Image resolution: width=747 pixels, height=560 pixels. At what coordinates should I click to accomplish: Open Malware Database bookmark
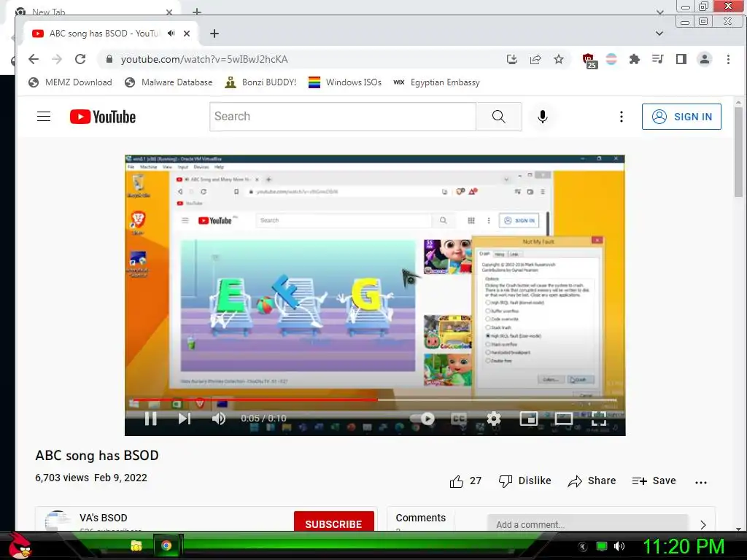(x=169, y=82)
